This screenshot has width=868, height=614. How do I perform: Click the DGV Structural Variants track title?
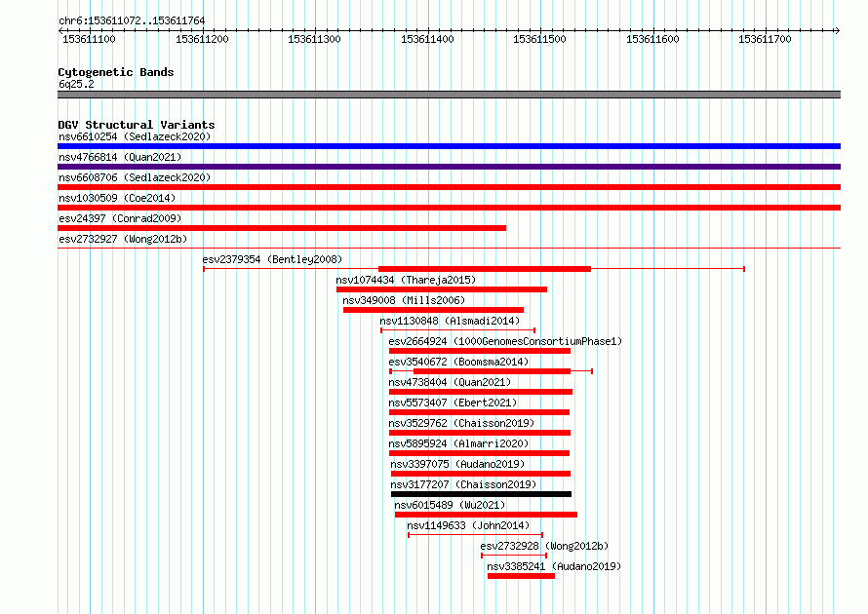coord(137,125)
